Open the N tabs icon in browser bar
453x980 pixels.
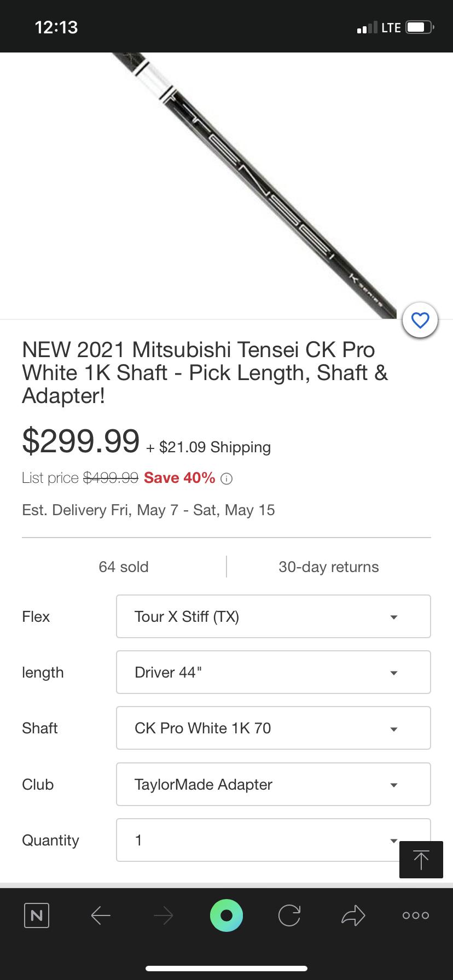(x=37, y=915)
